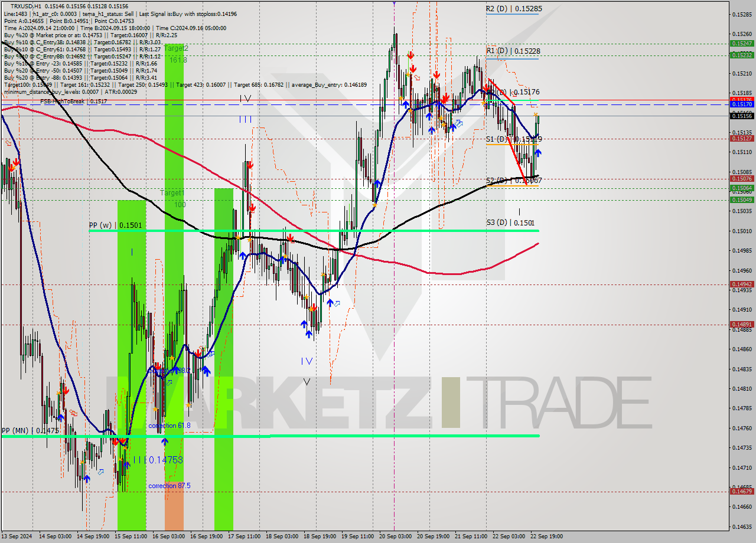The image size is (756, 543).
Task: Click the 0.14985 price axis tick
Action: coord(742,251)
